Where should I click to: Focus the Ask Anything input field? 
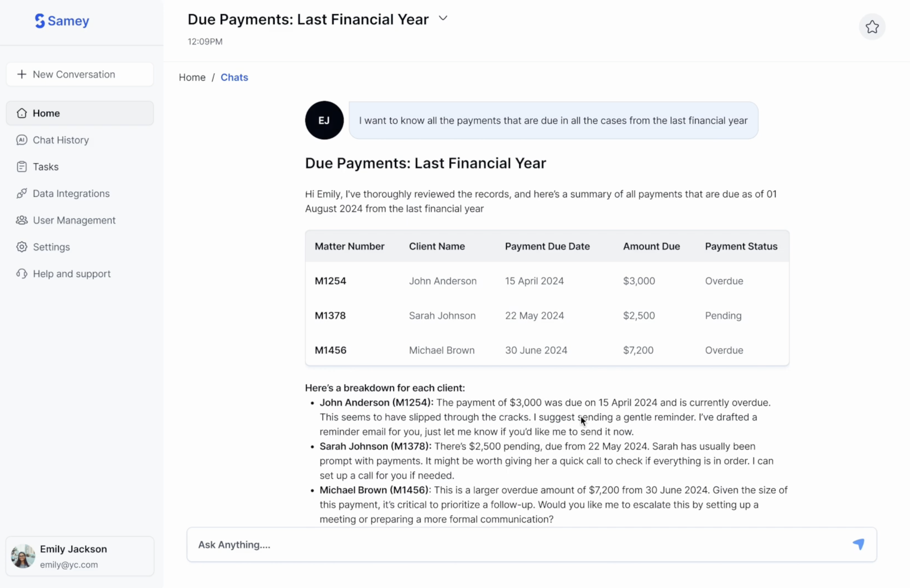pyautogui.click(x=531, y=545)
